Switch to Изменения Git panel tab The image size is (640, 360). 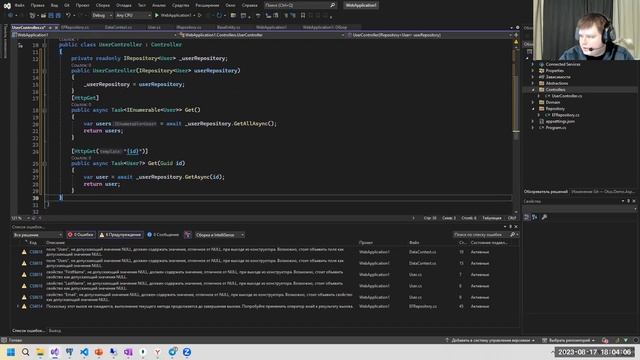coord(603,191)
